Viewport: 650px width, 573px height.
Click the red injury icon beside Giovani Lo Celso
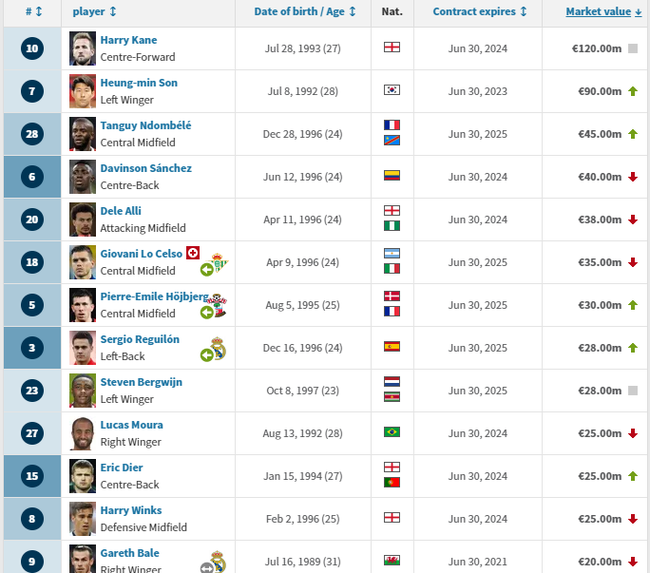pos(193,253)
